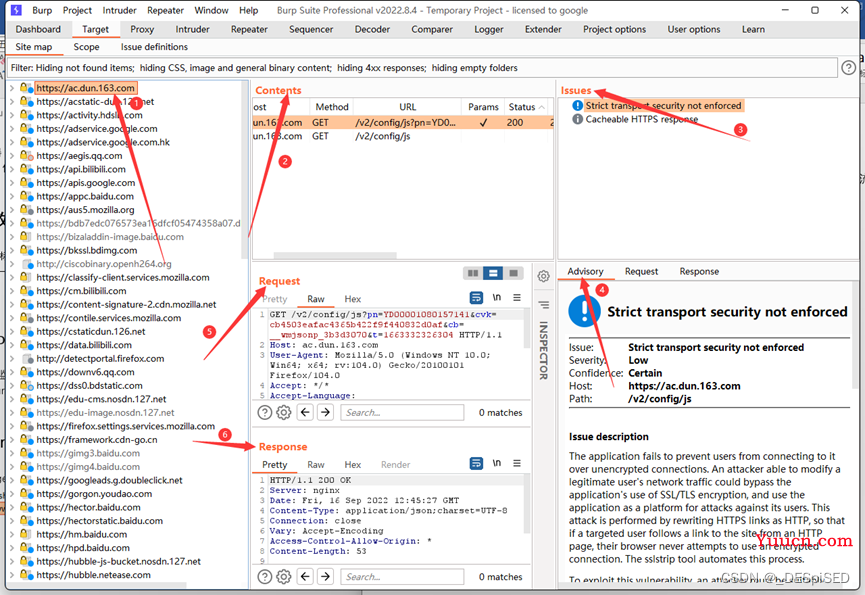
Task: Go to the Scope sub-tab
Action: tap(87, 47)
